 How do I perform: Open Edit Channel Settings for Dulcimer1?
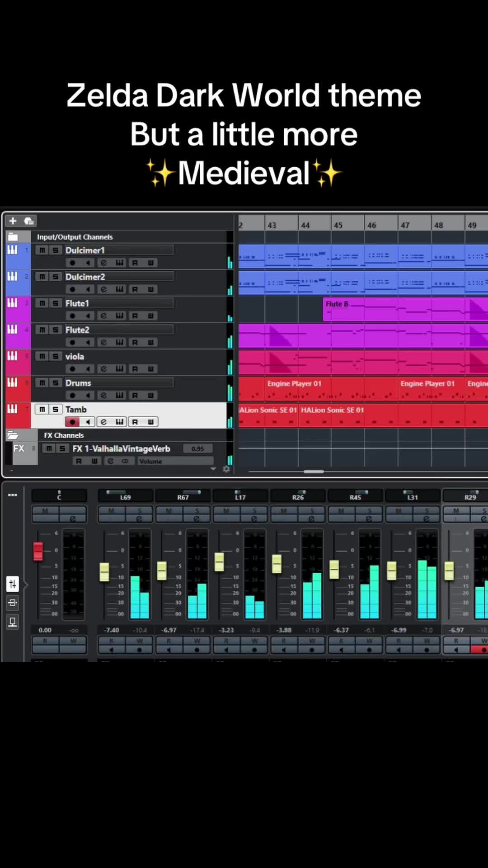coord(103,263)
